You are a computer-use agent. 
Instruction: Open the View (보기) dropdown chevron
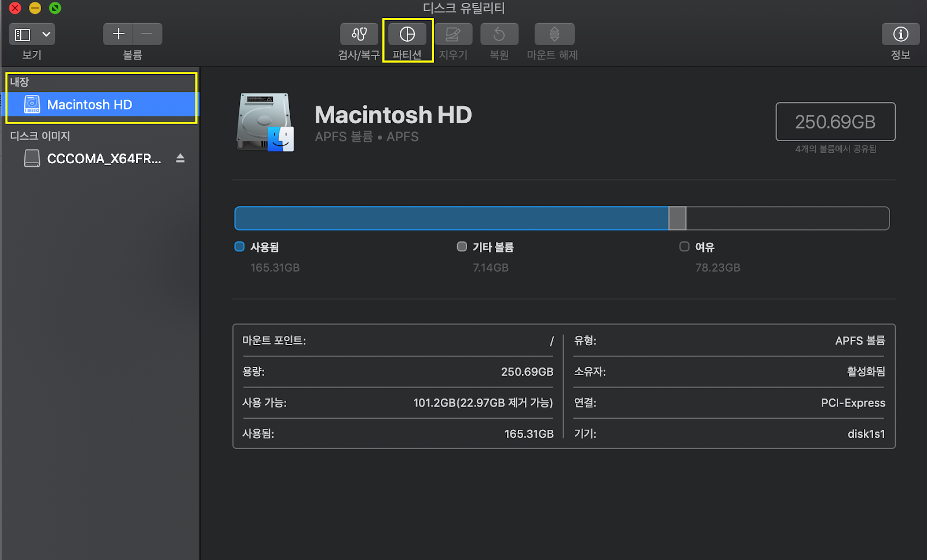(46, 34)
